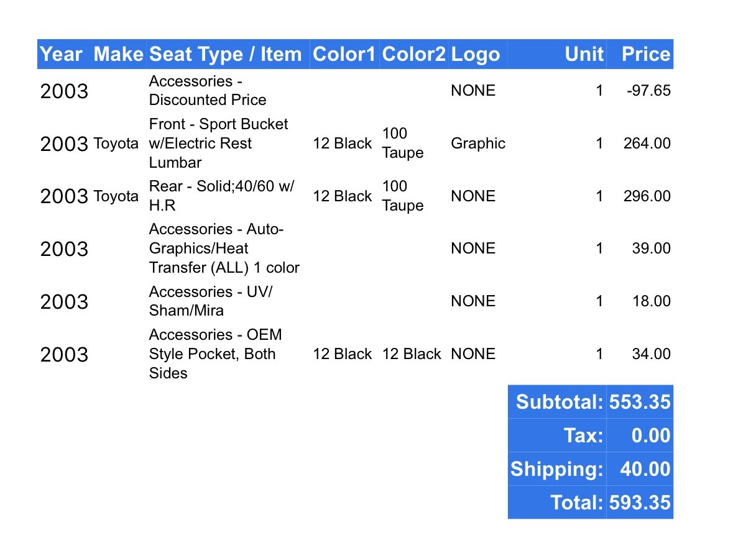This screenshot has width=756, height=538.
Task: Click the Make column header
Action: pos(118,54)
